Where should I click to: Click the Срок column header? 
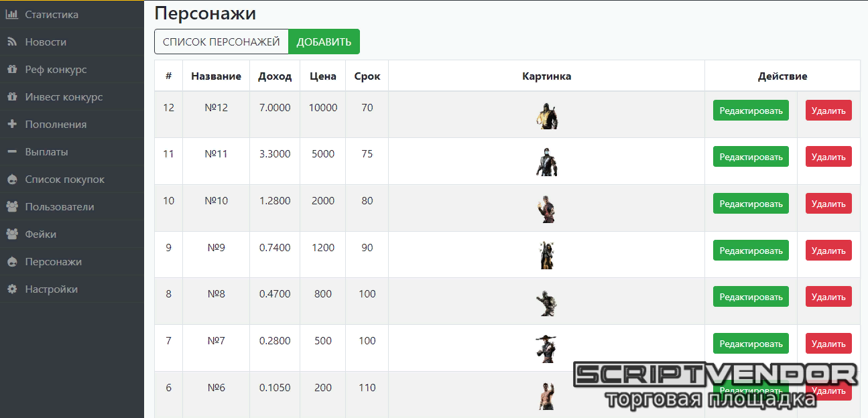367,76
